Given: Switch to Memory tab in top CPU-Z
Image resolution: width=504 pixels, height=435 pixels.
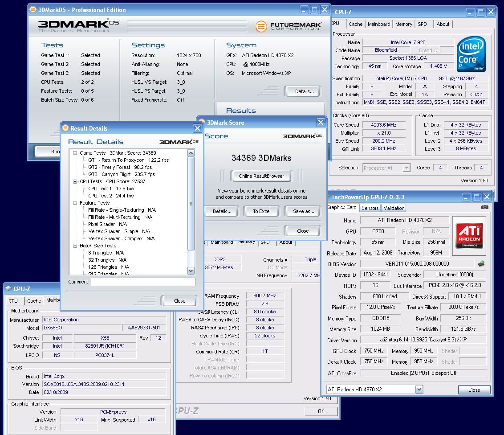Looking at the screenshot, I should pyautogui.click(x=404, y=24).
